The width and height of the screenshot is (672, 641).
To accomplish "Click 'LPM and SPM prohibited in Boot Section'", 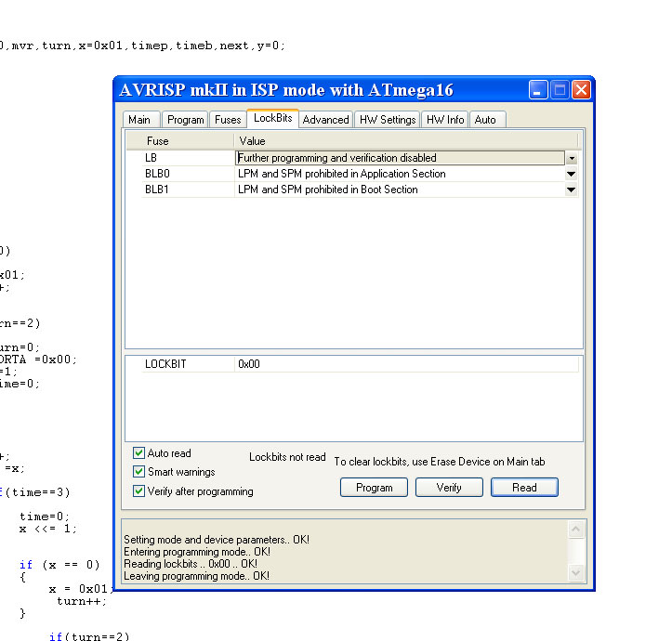I will pyautogui.click(x=328, y=190).
